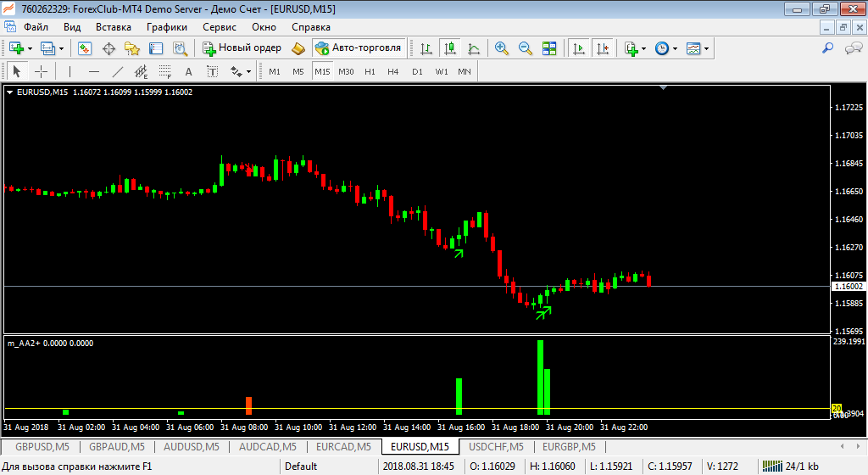Open the Strategy Tester magnifier icon
Image resolution: width=868 pixels, height=475 pixels.
180,48
